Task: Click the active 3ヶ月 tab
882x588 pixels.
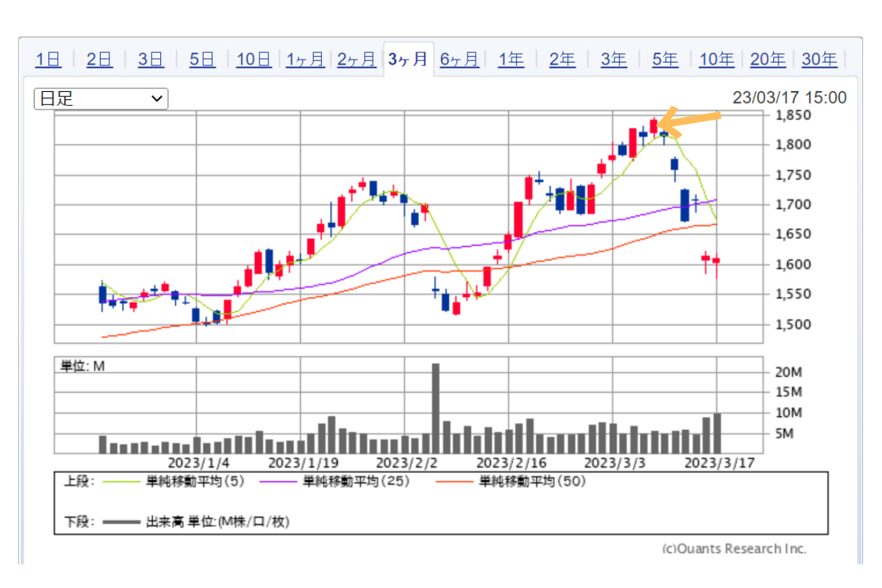Action: point(408,60)
